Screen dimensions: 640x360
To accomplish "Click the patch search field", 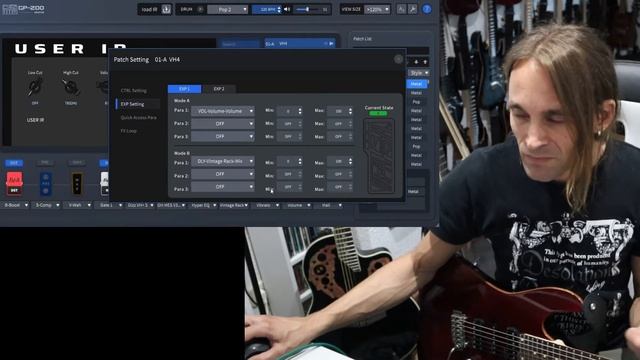I will click(x=240, y=44).
